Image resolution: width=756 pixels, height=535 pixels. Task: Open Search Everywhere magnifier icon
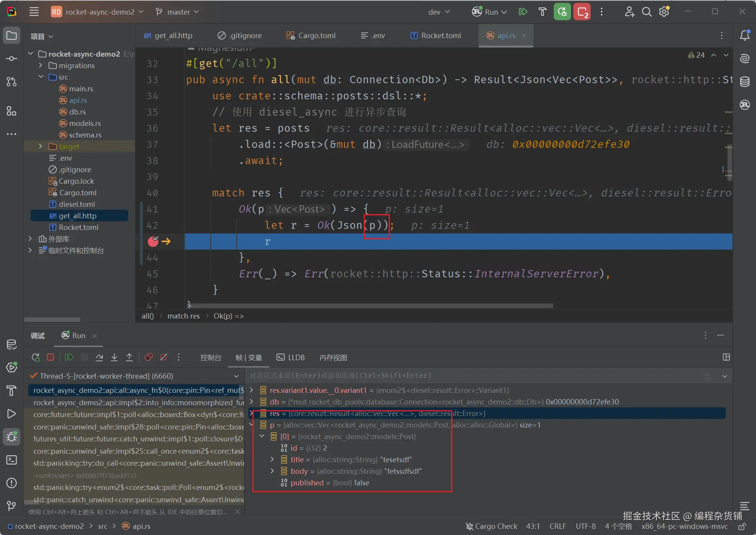647,12
